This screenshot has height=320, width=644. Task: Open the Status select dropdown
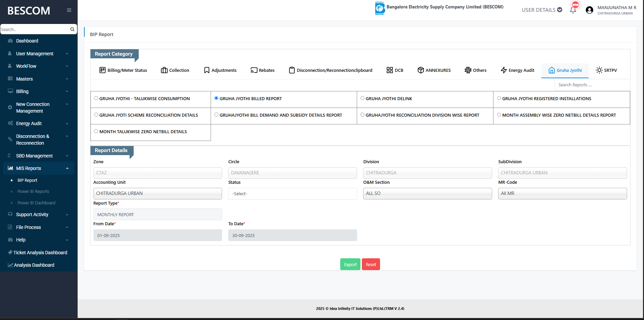point(292,194)
